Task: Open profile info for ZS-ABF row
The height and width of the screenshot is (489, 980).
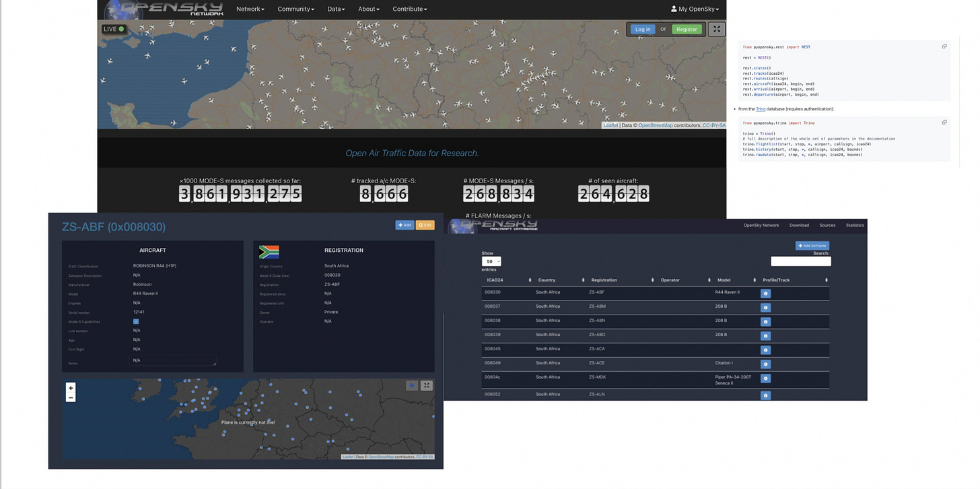Action: [765, 294]
